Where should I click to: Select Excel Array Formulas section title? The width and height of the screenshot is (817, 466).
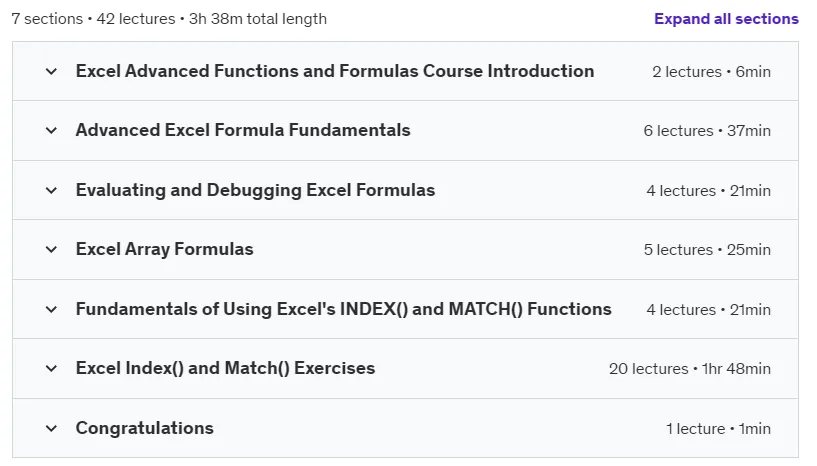(x=165, y=249)
